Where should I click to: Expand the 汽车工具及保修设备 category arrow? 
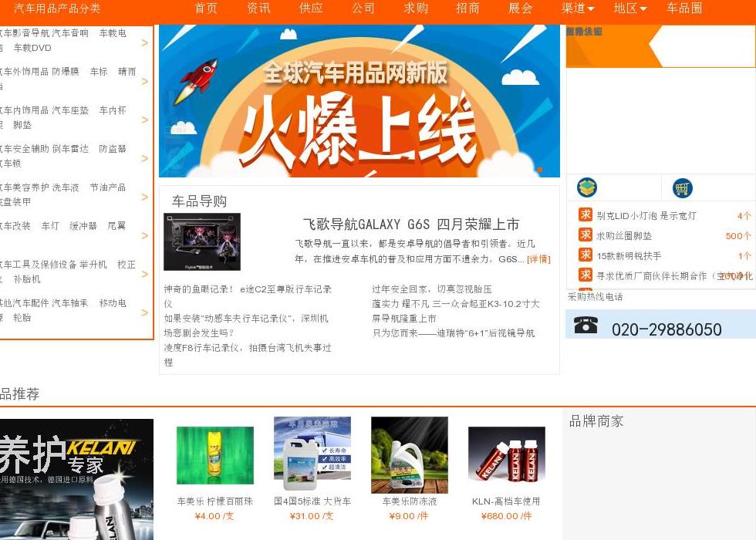tap(145, 275)
